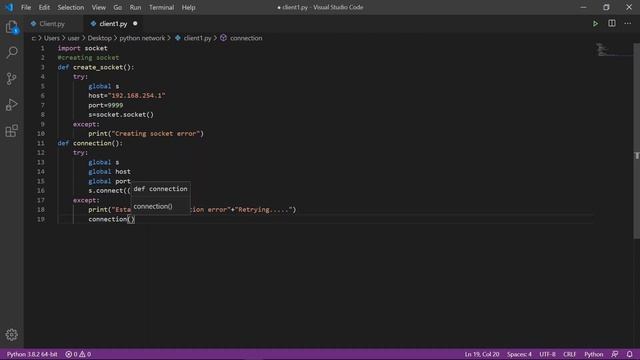Click line number 11 in gutter
Screen dimensions: 640x360
click(x=40, y=143)
